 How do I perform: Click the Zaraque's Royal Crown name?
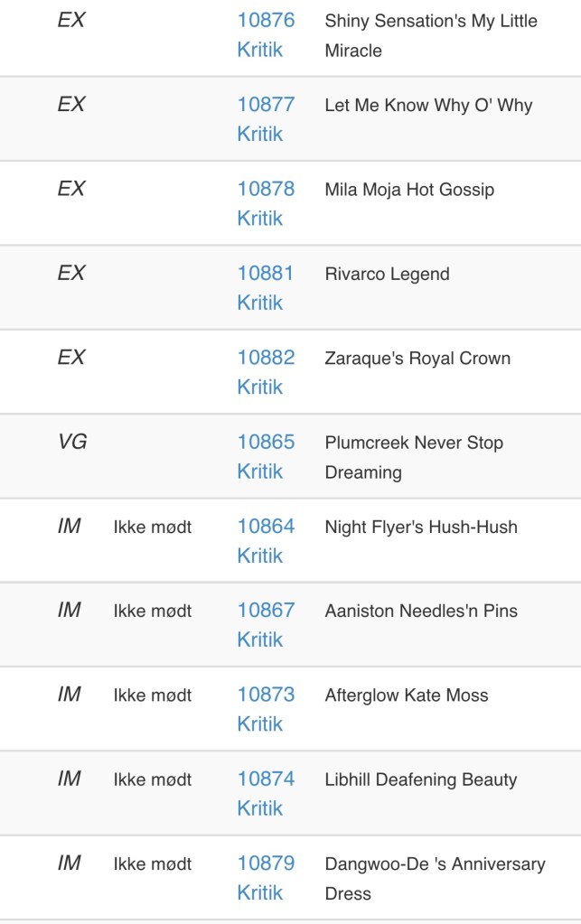point(417,359)
